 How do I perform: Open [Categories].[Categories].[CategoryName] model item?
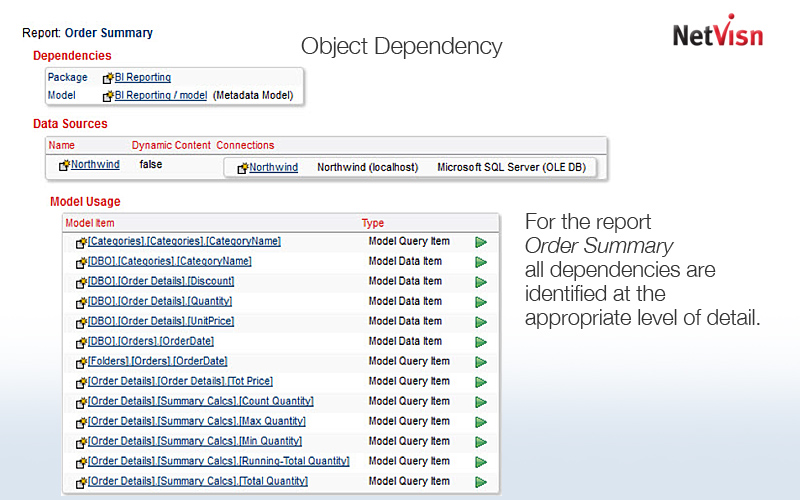pos(184,241)
